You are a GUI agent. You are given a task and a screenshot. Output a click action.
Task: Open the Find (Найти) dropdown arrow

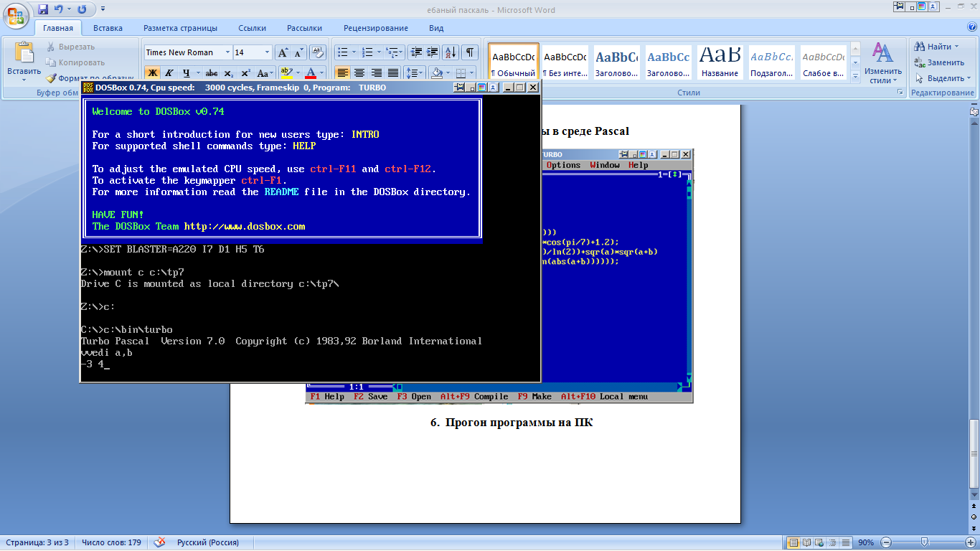pos(956,47)
